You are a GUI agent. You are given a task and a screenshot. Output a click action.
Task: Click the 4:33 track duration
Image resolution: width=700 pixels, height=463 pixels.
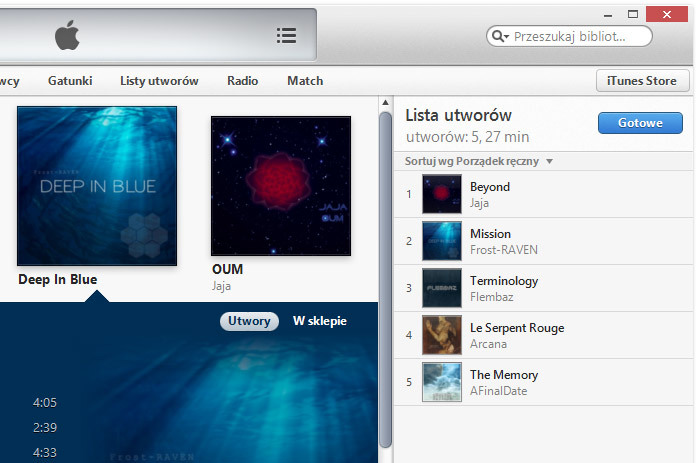point(45,453)
